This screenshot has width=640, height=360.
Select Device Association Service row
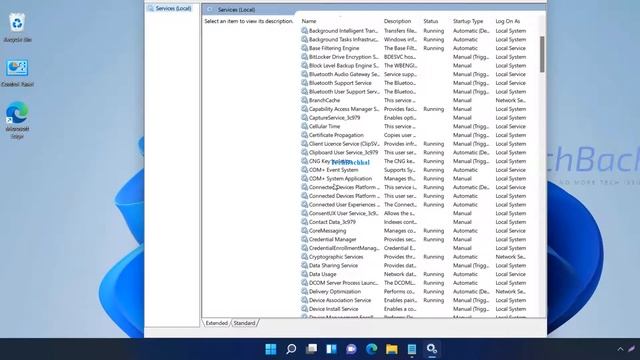(414, 300)
